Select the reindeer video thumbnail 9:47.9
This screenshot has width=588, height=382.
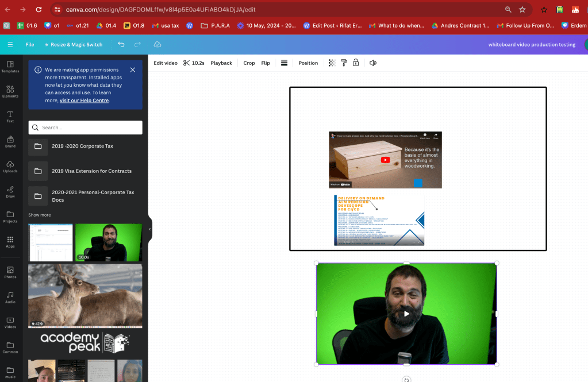(85, 296)
